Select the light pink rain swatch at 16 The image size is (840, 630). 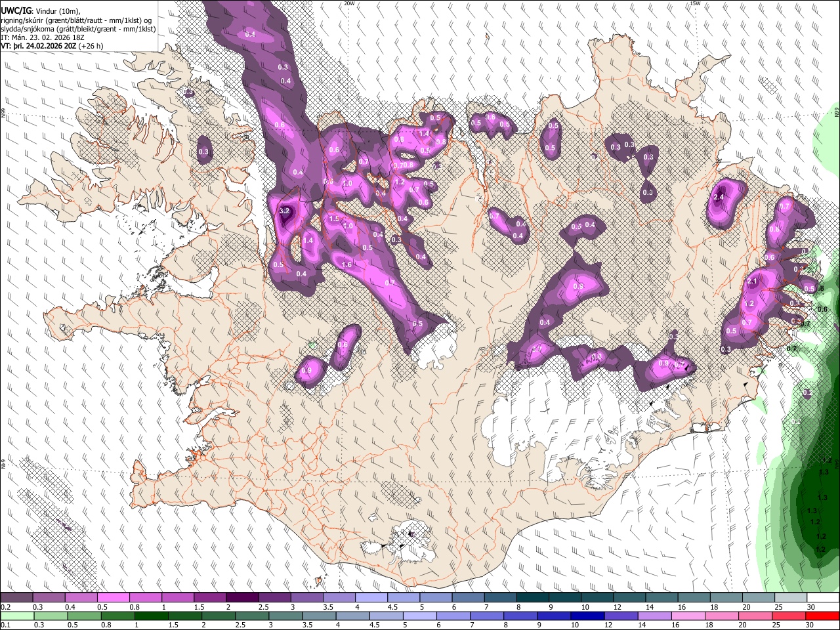pyautogui.click(x=688, y=616)
